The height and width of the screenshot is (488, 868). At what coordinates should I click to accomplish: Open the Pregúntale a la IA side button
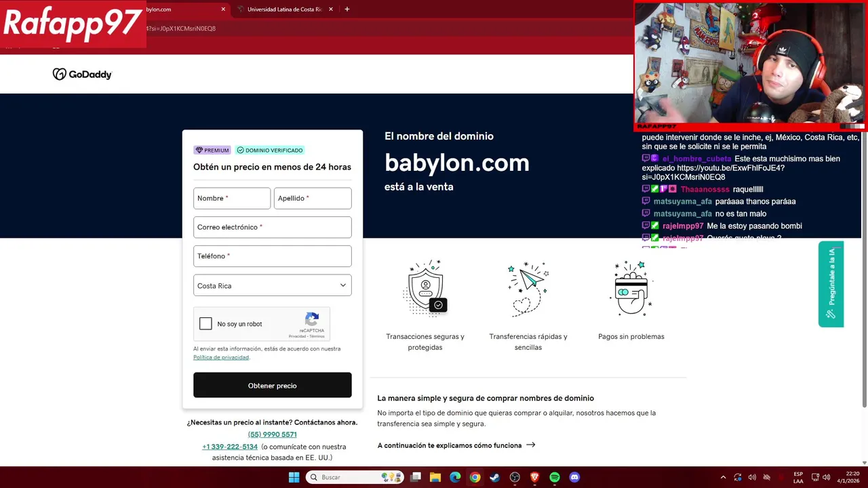point(831,284)
